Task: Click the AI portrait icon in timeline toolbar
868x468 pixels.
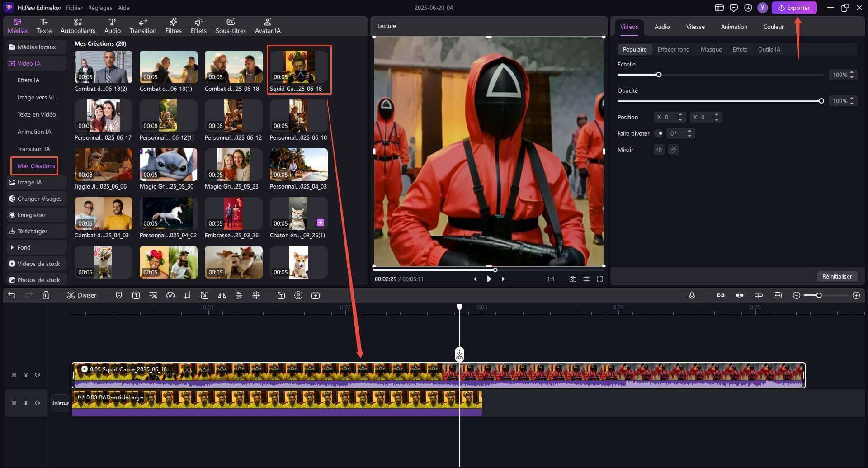Action: [298, 295]
